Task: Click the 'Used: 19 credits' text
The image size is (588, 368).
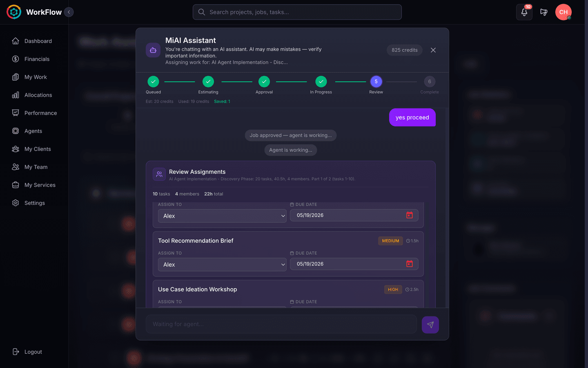Action: 194,101
